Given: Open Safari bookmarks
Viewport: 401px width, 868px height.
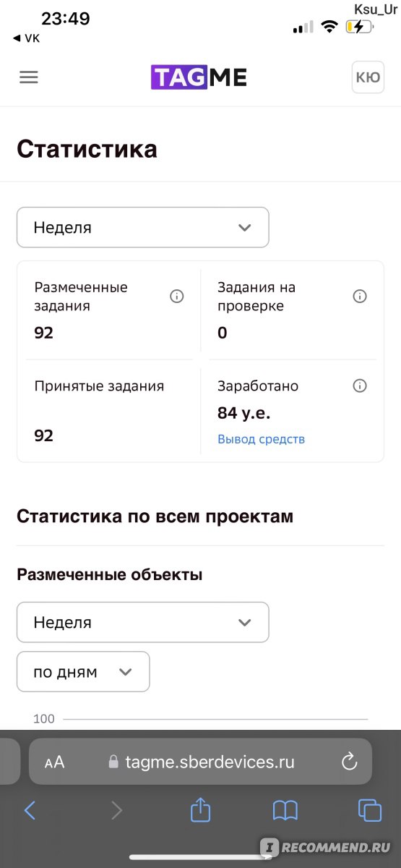Looking at the screenshot, I should point(285,811).
